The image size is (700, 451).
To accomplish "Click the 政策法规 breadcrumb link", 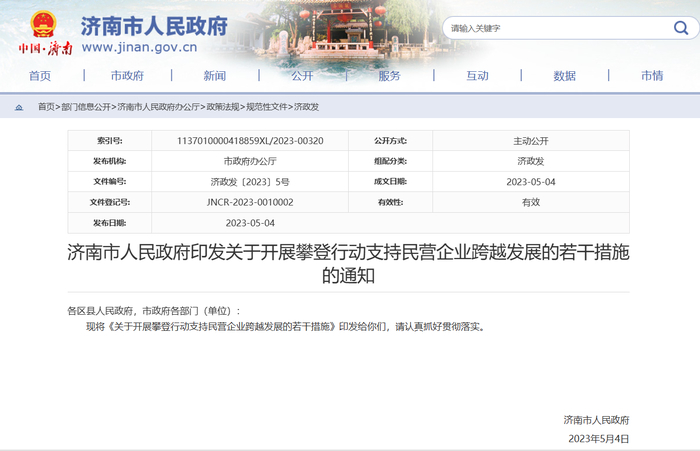I will point(223,107).
